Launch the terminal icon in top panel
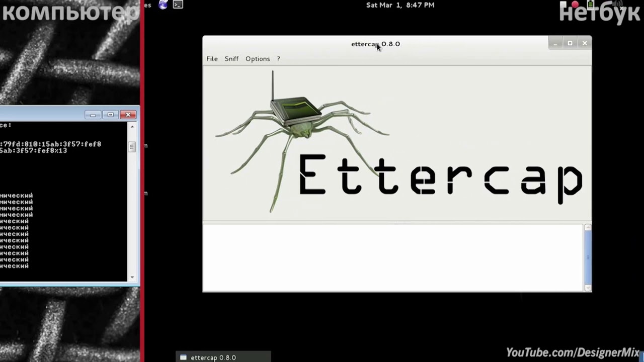 tap(178, 5)
